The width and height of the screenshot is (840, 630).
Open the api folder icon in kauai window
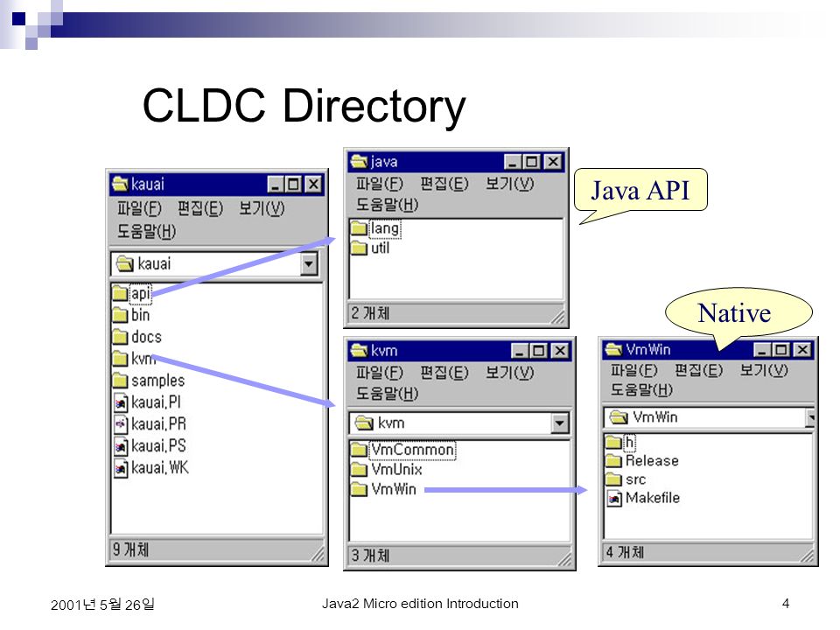click(x=120, y=294)
